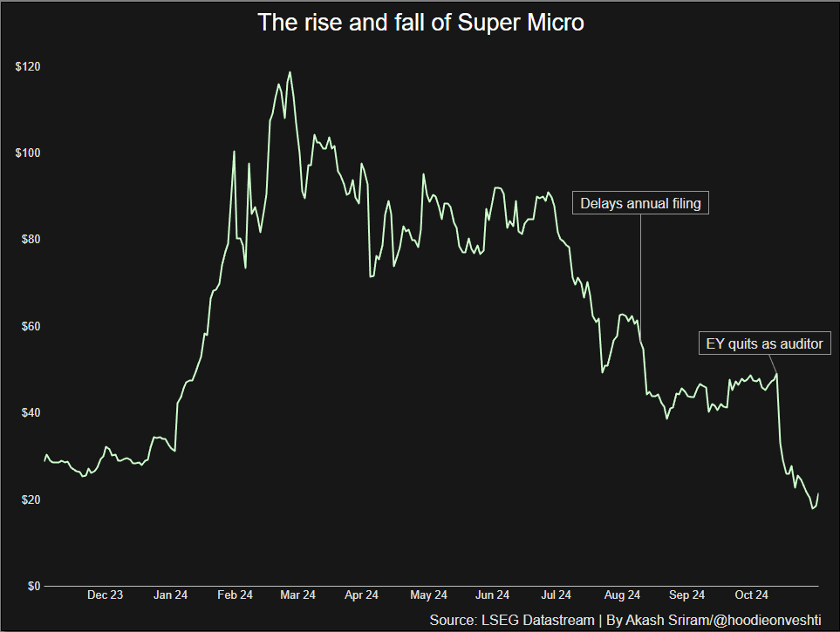This screenshot has height=632, width=840.
Task: Select the Apr 24 date label
Action: (361, 595)
